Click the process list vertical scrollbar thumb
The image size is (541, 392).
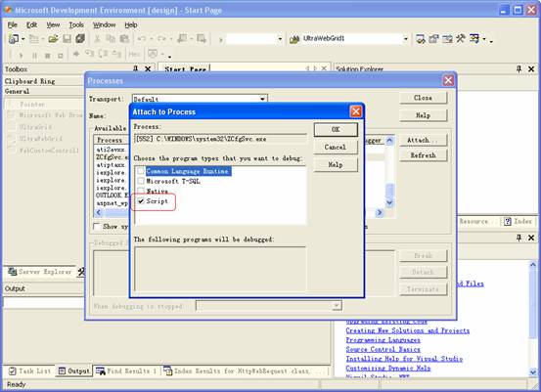390,191
